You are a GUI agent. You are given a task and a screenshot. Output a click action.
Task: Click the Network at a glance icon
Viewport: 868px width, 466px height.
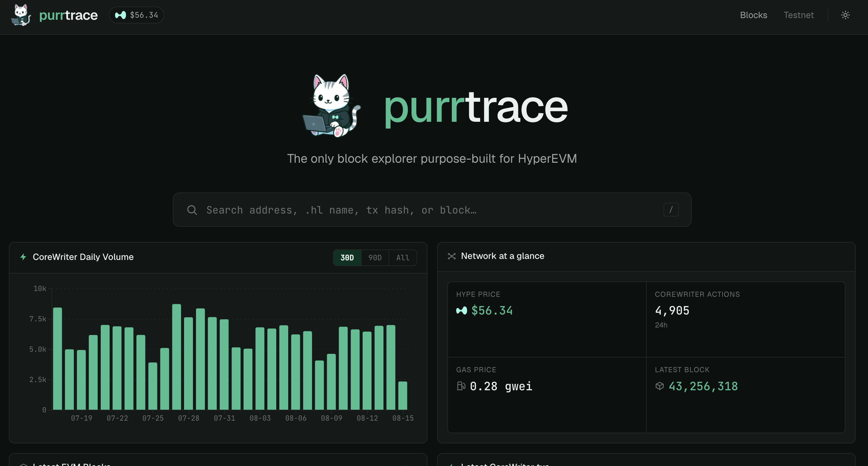(452, 256)
